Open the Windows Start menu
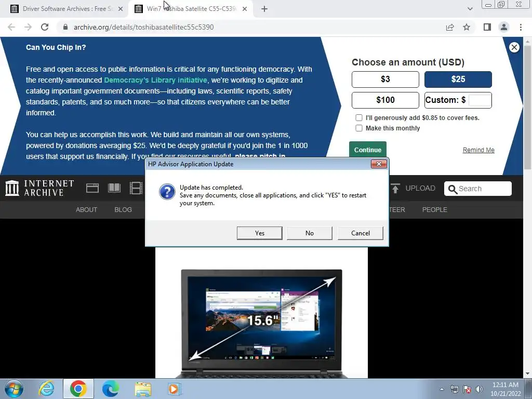 [14, 389]
